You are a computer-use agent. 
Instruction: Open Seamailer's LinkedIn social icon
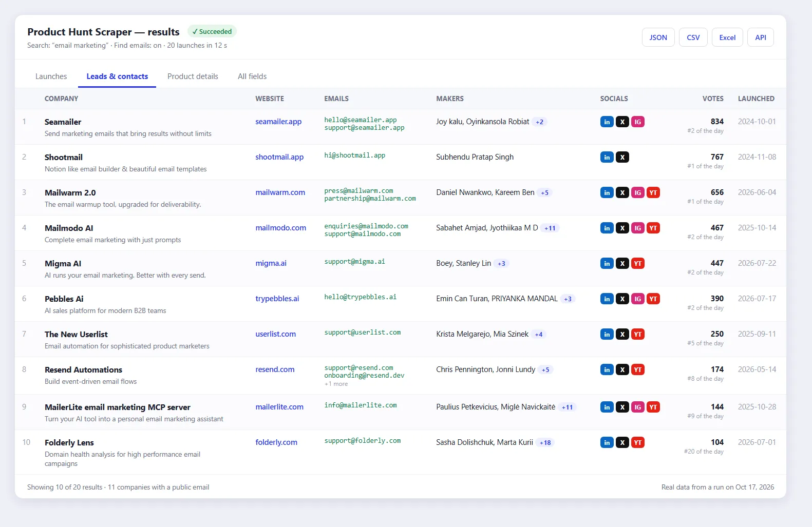(x=607, y=122)
